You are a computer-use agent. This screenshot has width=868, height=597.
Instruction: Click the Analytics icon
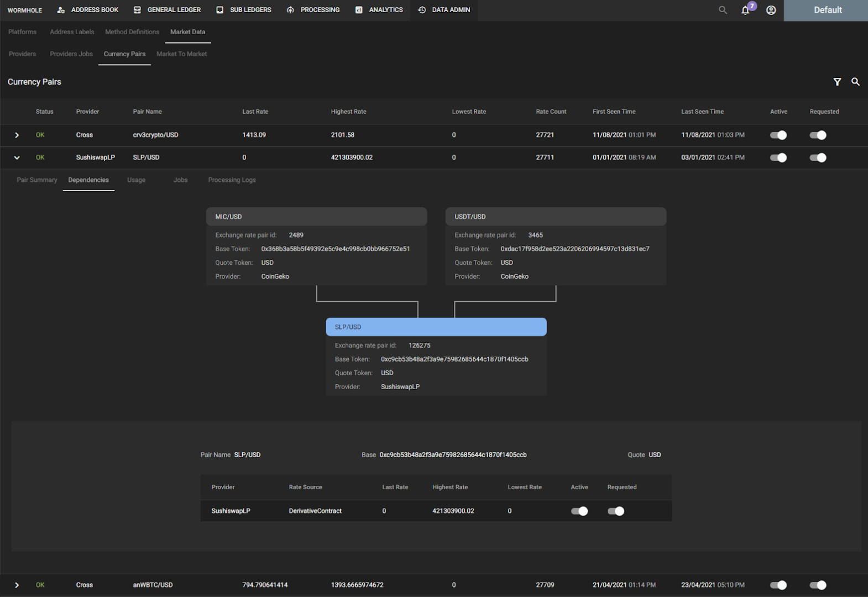(x=359, y=10)
